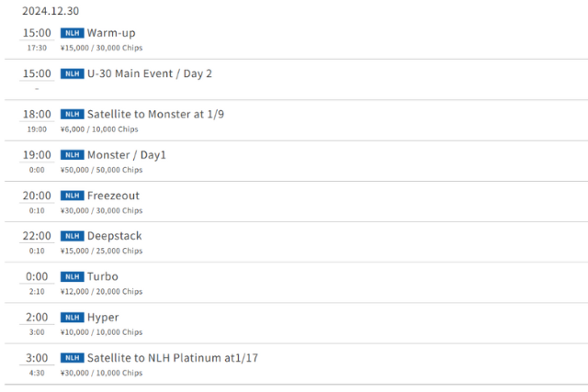The width and height of the screenshot is (588, 392).
Task: Select the NLH badge next to Freezeout
Action: (x=72, y=196)
